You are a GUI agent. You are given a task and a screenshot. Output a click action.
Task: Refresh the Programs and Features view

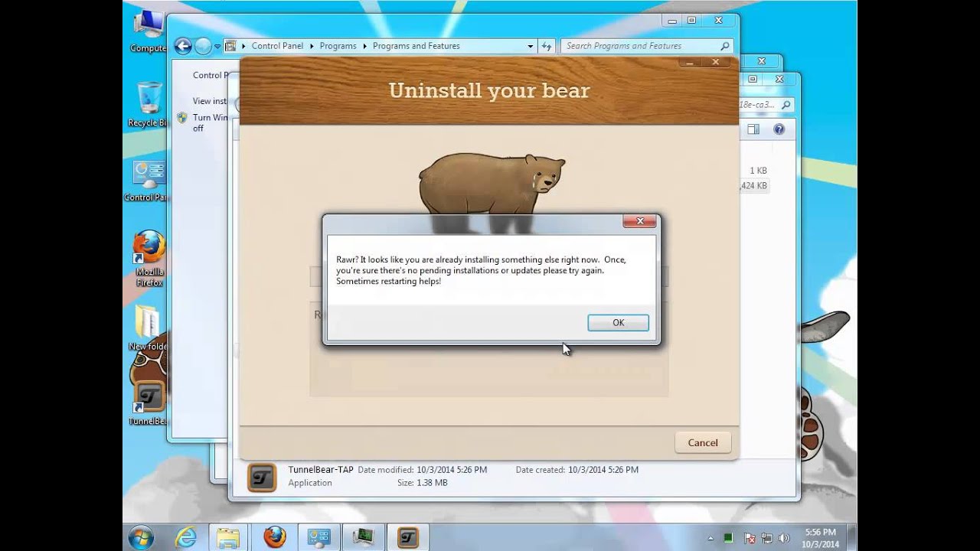[x=546, y=46]
